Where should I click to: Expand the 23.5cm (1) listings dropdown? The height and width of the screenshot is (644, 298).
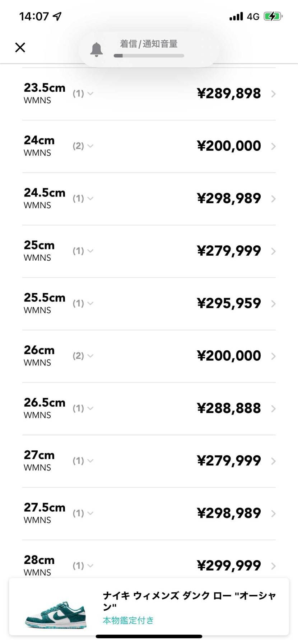(x=83, y=94)
